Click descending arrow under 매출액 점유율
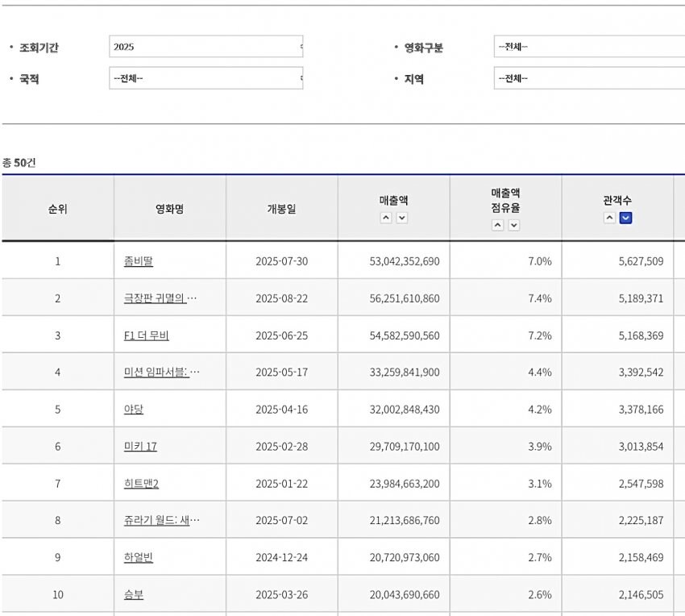Viewport: 685px width, 616px height. coord(513,226)
